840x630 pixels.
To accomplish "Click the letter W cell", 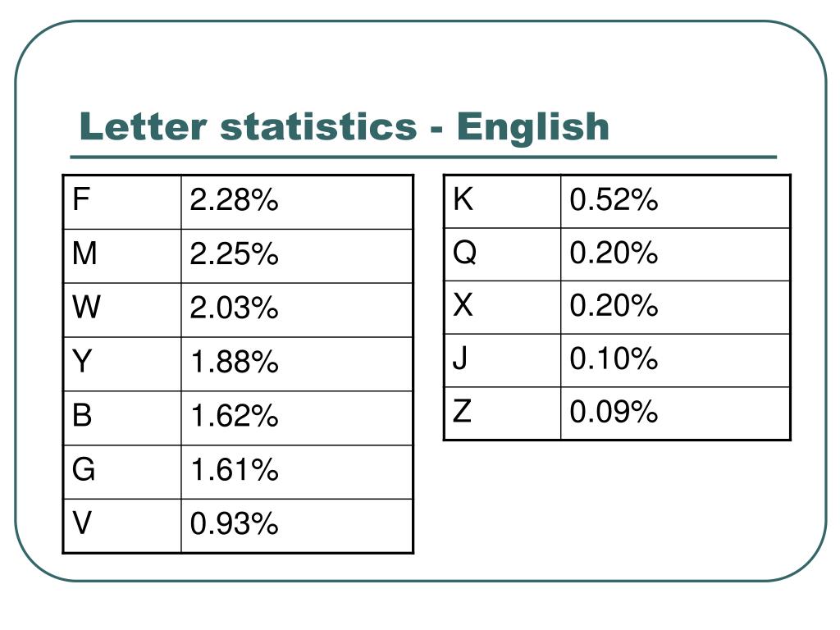I will coord(123,310).
